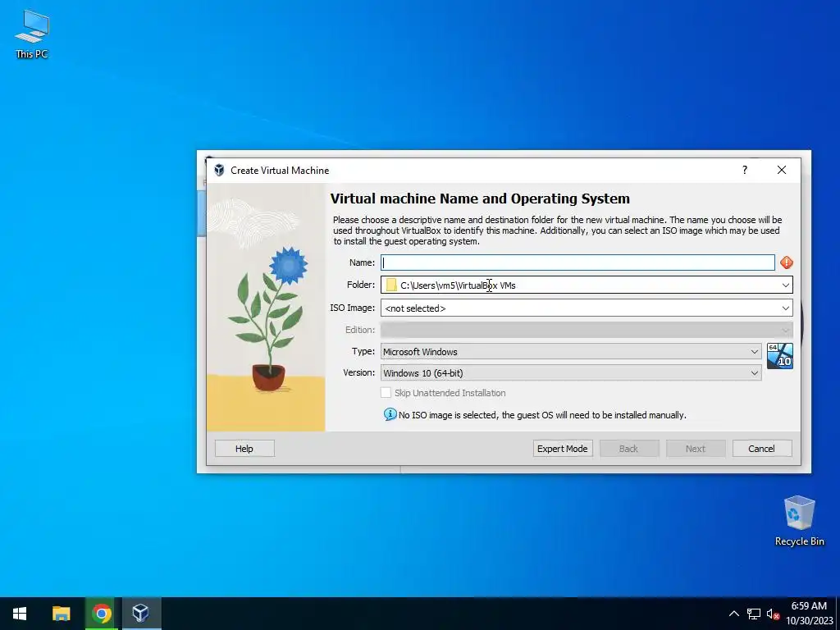This screenshot has height=630, width=840.
Task: Click the ISO Image: label
Action: click(x=353, y=308)
